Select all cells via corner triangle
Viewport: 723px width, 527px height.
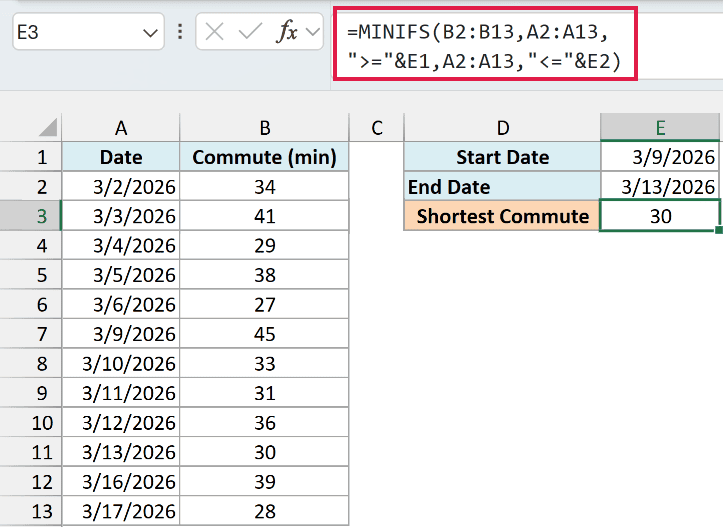[x=48, y=127]
